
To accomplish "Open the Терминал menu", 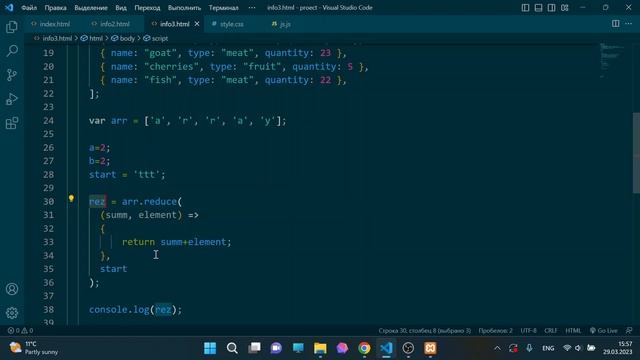I will [223, 8].
